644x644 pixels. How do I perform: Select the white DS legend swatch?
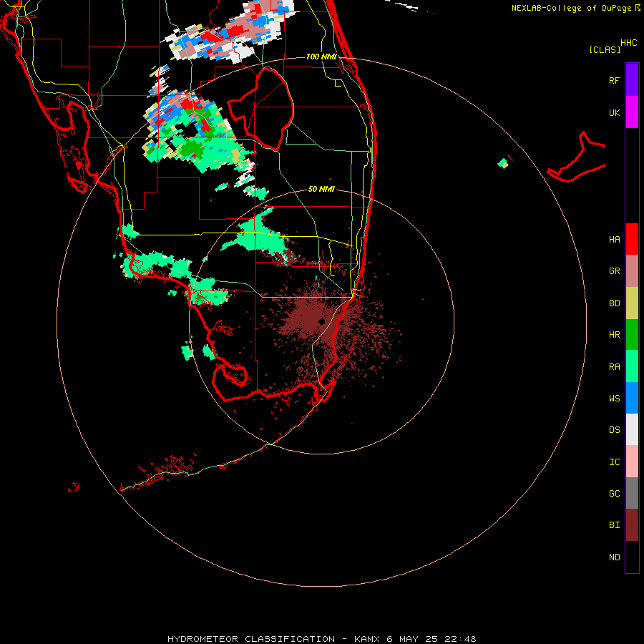pos(632,429)
